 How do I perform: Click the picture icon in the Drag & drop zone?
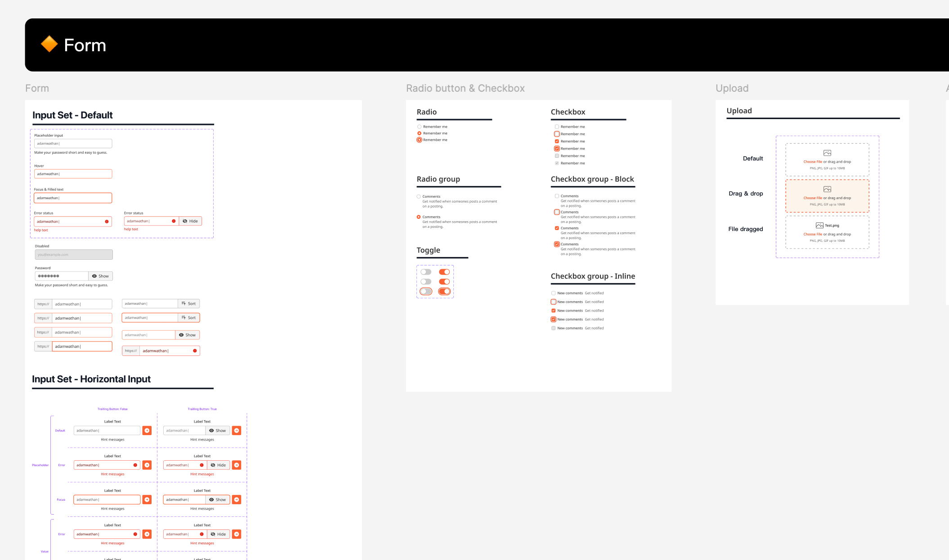click(x=827, y=189)
